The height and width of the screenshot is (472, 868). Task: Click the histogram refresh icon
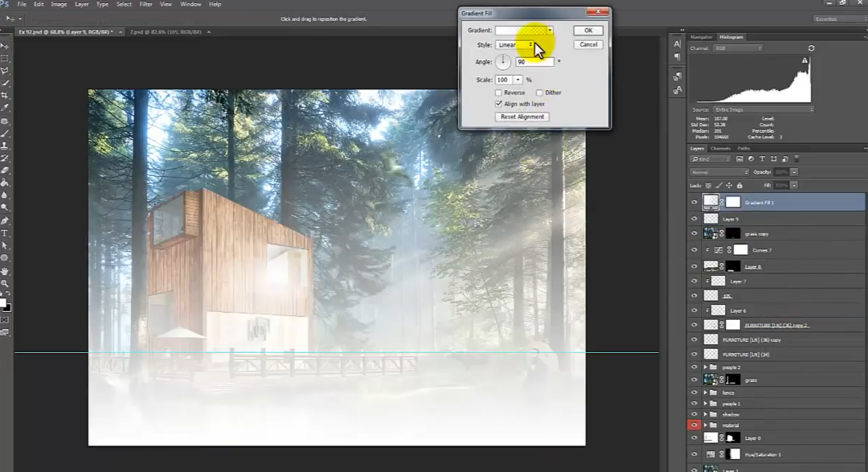click(811, 48)
